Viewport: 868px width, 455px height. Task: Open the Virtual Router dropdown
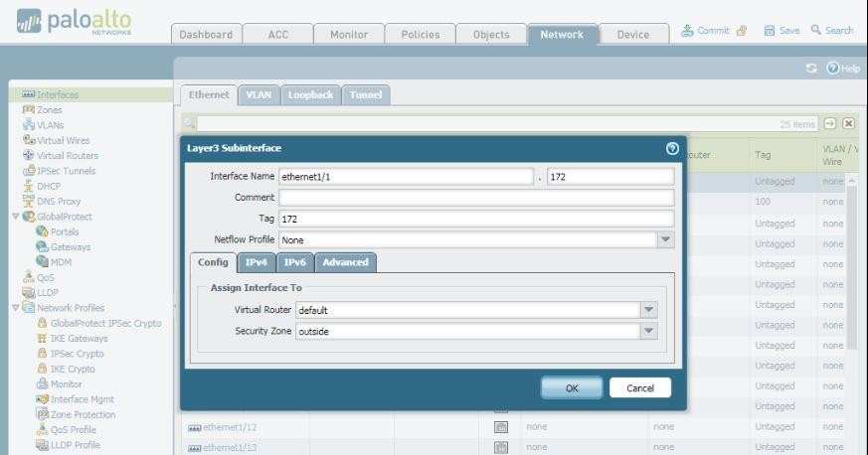pyautogui.click(x=648, y=310)
